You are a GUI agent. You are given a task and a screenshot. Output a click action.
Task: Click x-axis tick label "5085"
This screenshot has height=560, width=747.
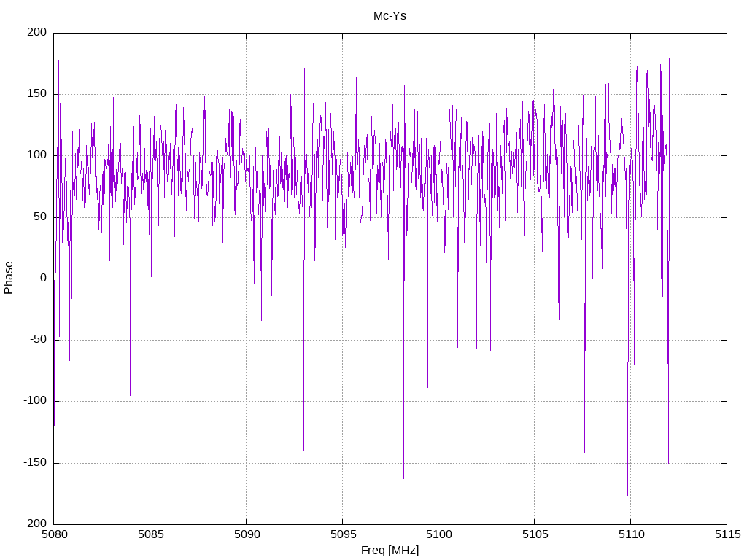coord(151,534)
